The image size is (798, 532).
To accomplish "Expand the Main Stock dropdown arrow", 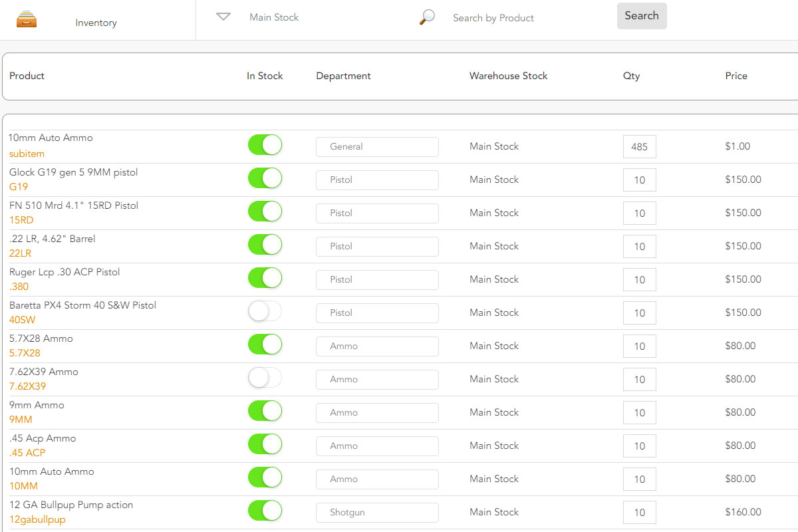I will coord(223,17).
